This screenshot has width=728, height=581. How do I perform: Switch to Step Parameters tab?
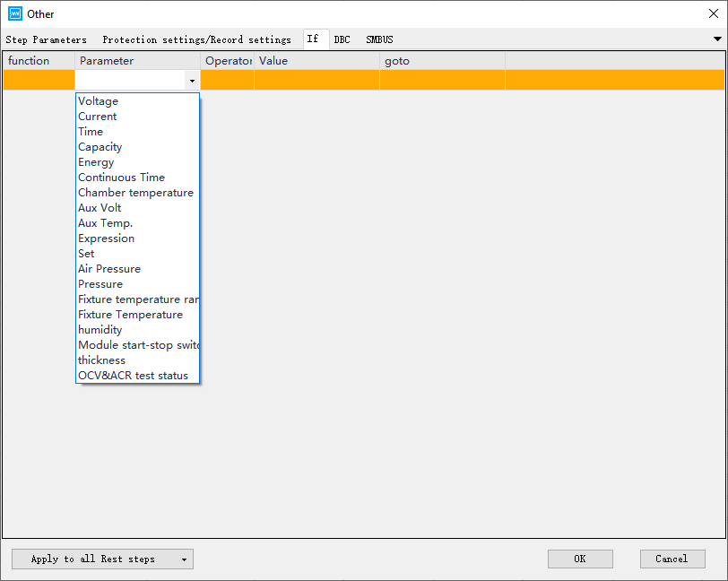tap(47, 39)
